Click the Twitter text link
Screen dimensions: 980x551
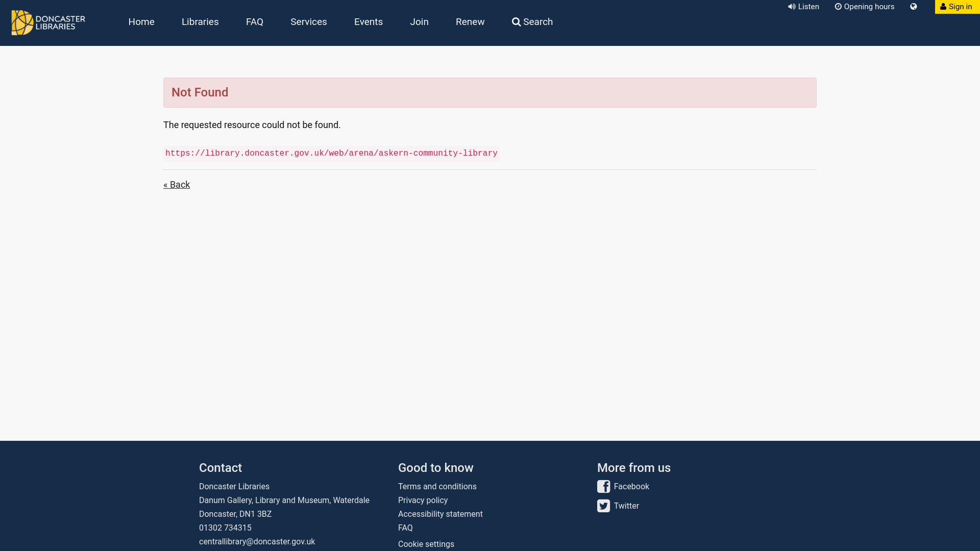coord(626,506)
